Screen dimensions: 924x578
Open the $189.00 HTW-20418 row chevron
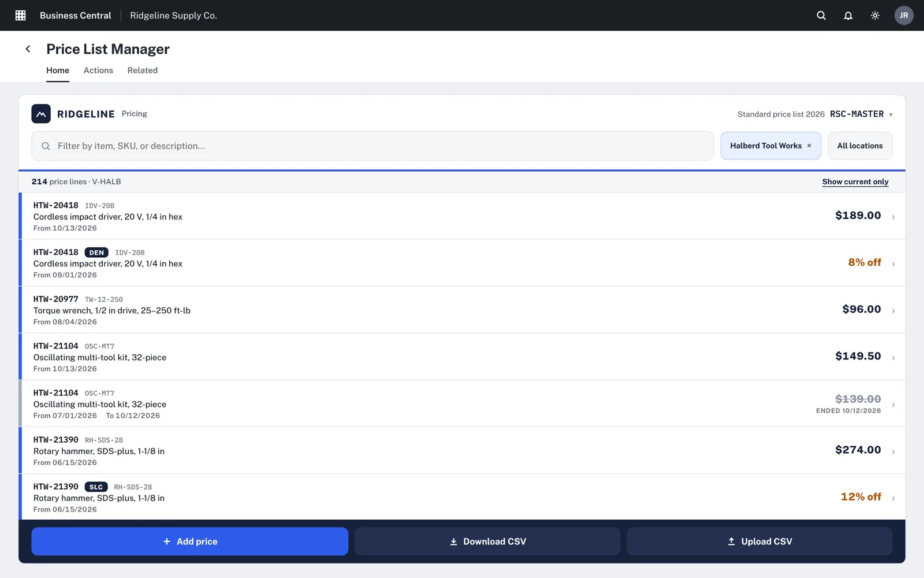pyautogui.click(x=893, y=217)
